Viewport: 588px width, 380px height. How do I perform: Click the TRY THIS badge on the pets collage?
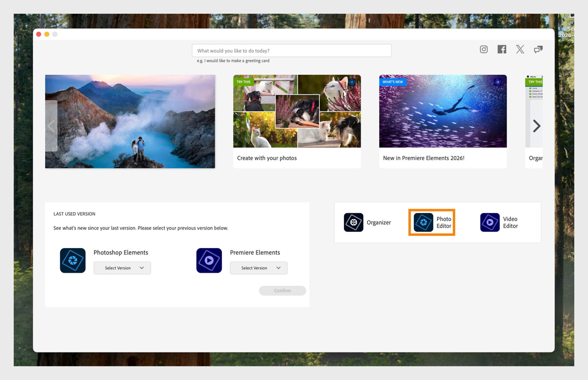243,82
